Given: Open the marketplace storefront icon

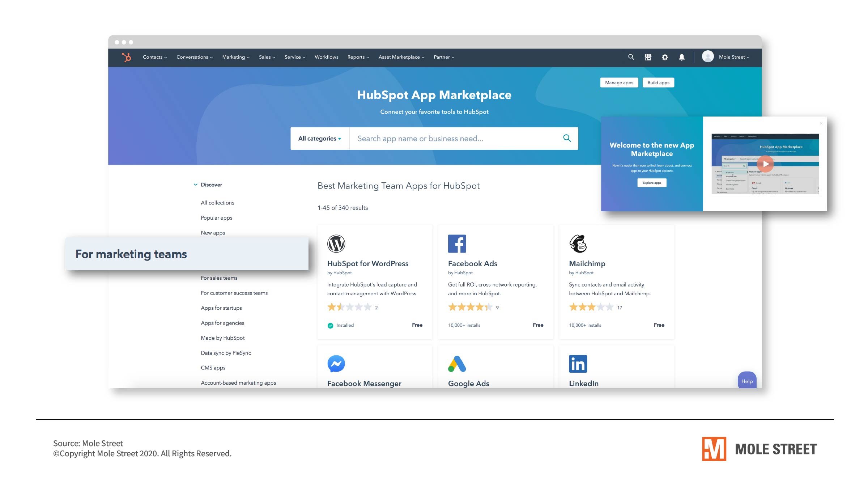Looking at the screenshot, I should click(648, 57).
